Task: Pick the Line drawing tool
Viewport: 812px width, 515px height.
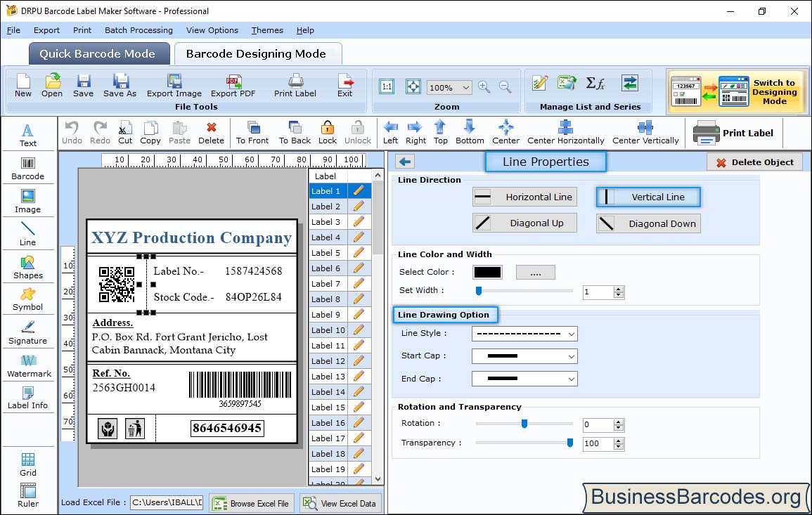Action: (x=28, y=234)
